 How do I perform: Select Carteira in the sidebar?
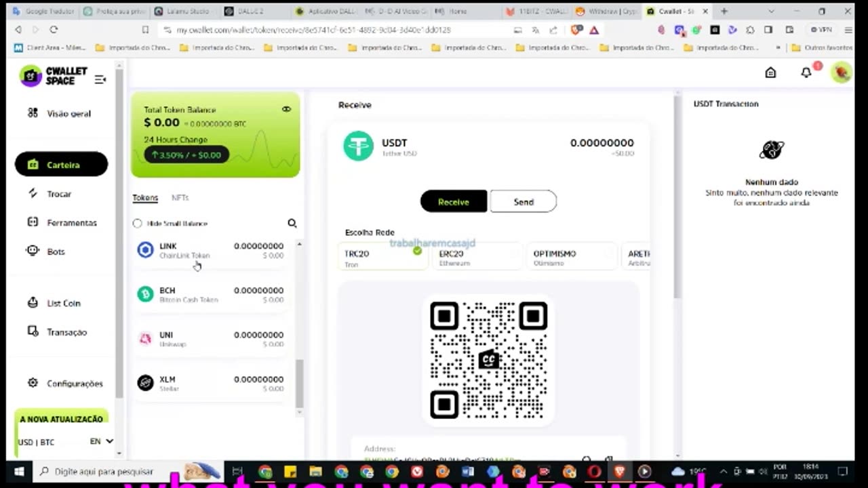[61, 165]
